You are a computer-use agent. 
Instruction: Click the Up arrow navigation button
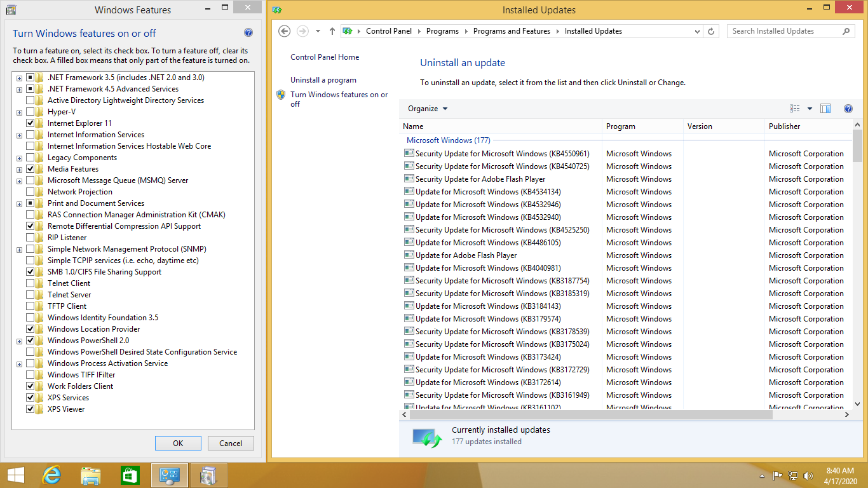click(332, 31)
